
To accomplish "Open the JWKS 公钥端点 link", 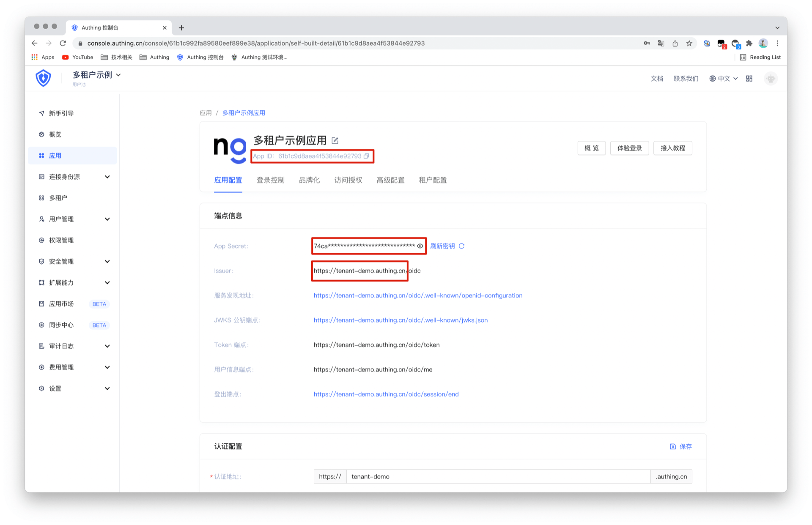I will [401, 320].
